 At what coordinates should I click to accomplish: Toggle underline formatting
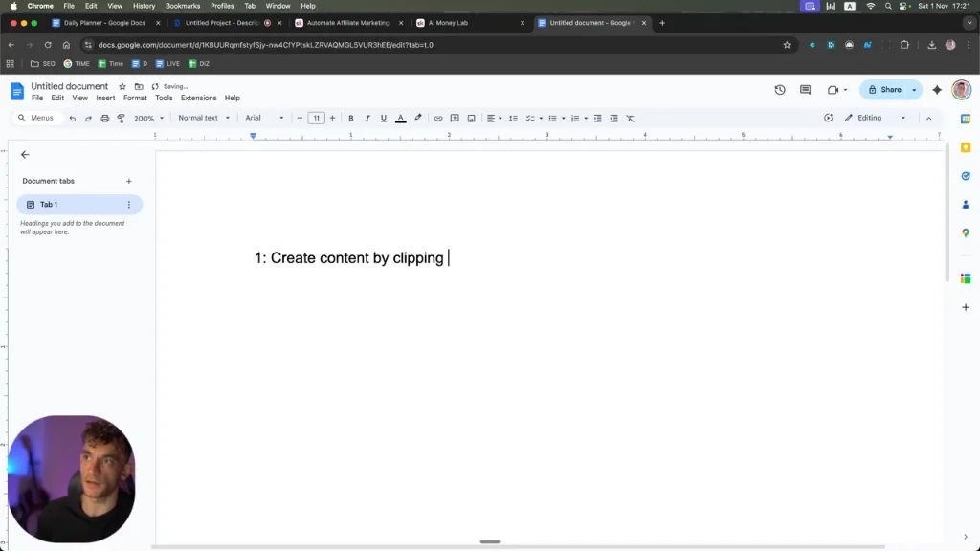384,118
